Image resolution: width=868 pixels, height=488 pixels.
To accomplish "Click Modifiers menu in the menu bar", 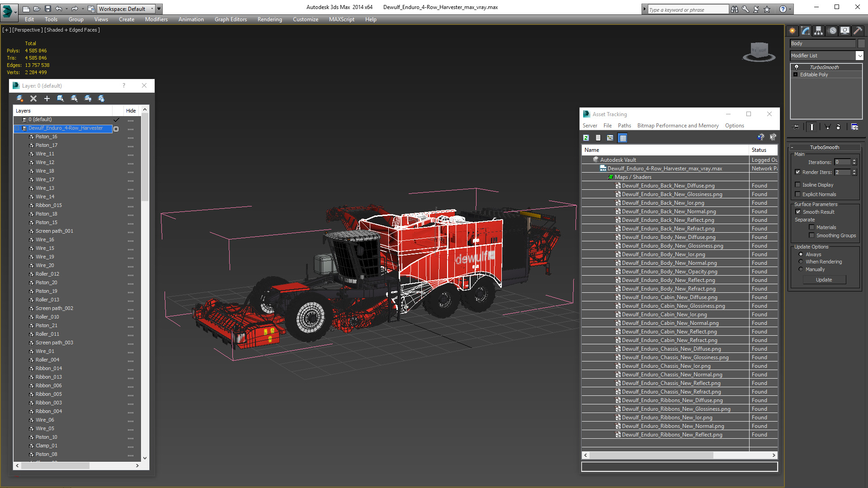I will [x=156, y=19].
